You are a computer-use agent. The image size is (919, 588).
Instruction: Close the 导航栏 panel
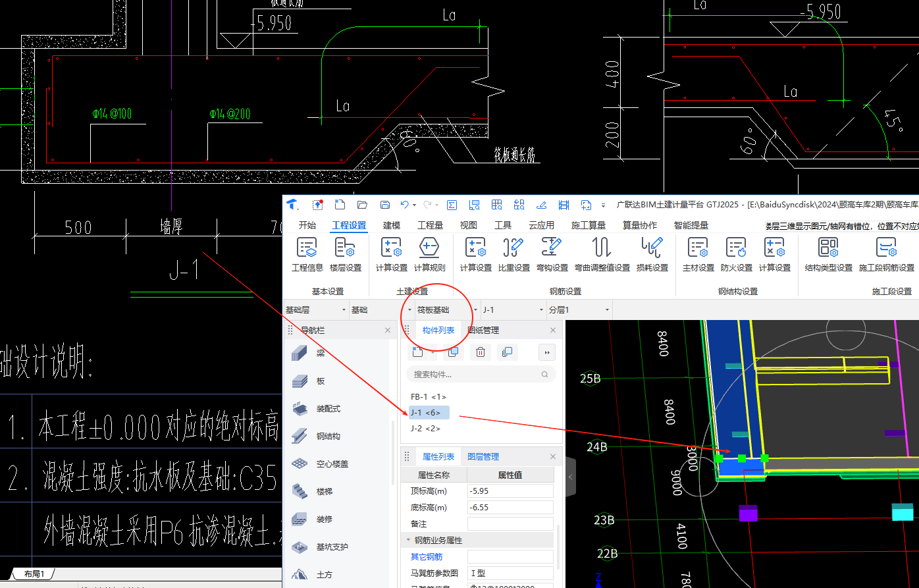click(x=388, y=330)
